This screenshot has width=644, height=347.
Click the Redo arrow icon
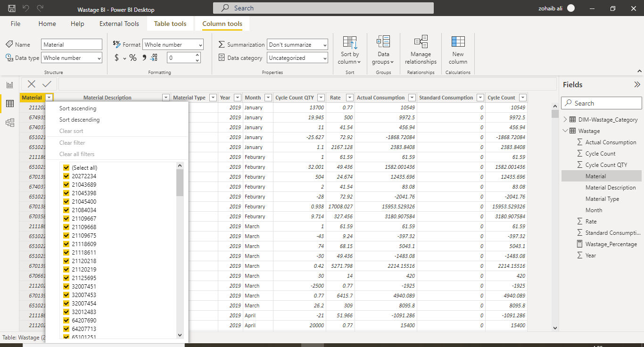pos(40,8)
